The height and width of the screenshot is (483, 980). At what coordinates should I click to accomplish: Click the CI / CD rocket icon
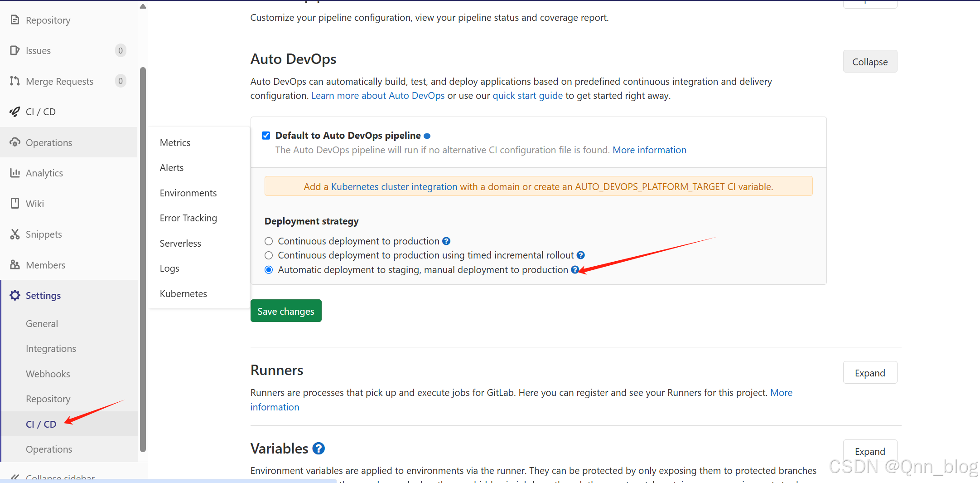pos(14,111)
